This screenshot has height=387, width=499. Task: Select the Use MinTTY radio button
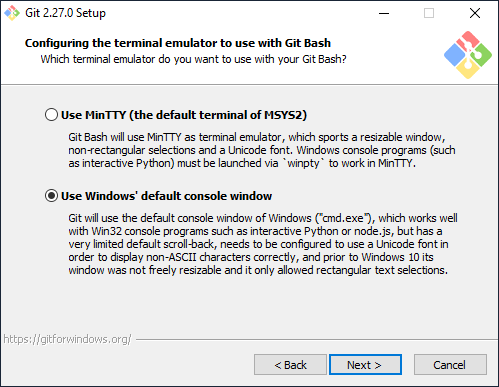[51, 115]
